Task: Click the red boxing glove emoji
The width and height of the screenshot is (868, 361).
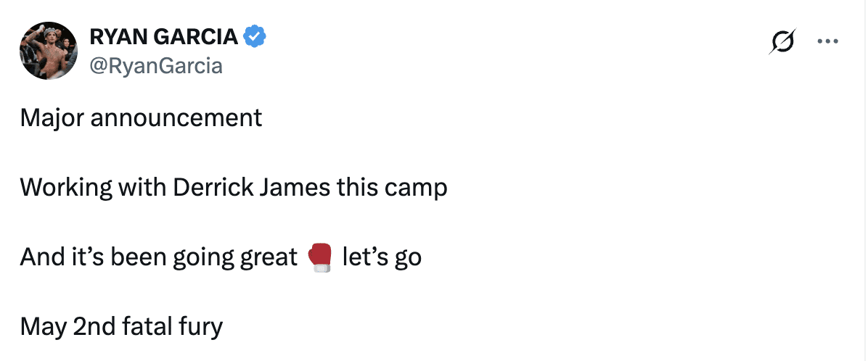Action: 319,257
